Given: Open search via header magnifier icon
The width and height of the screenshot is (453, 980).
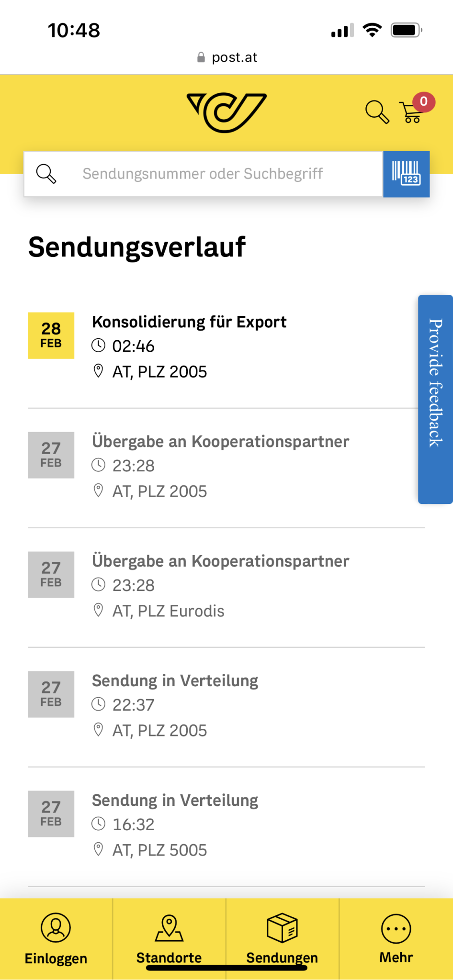Looking at the screenshot, I should pos(377,112).
